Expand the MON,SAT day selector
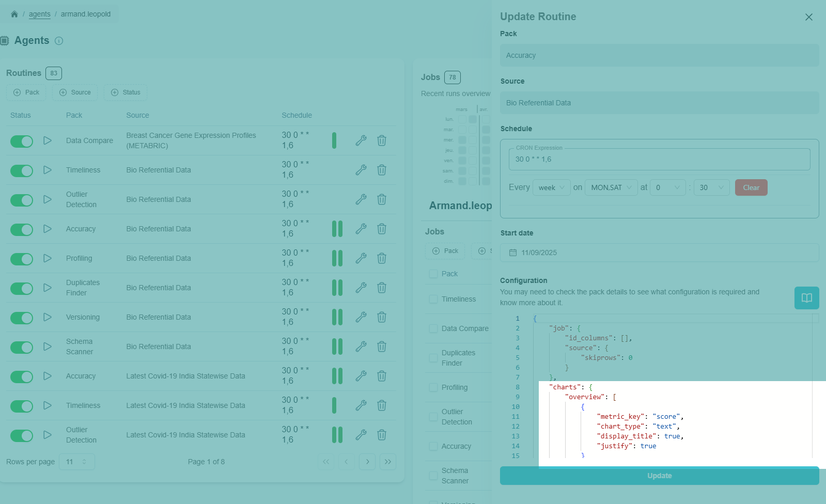 611,187
